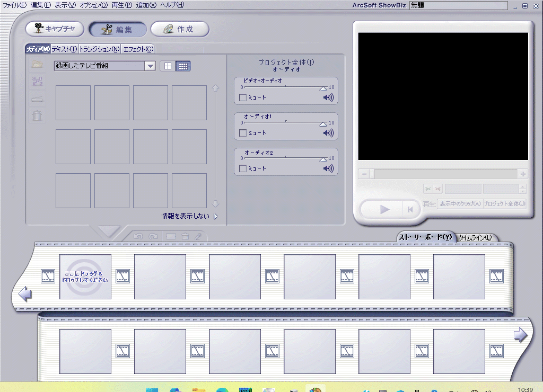This screenshot has height=392, width=543.
Task: Open the ファイル(F) menu
Action: pos(14,5)
